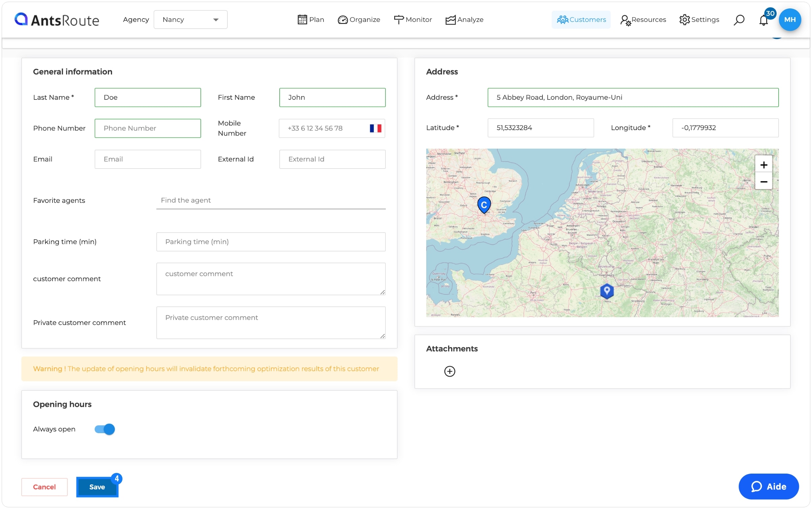Click the customer comment resize handle

pyautogui.click(x=382, y=292)
